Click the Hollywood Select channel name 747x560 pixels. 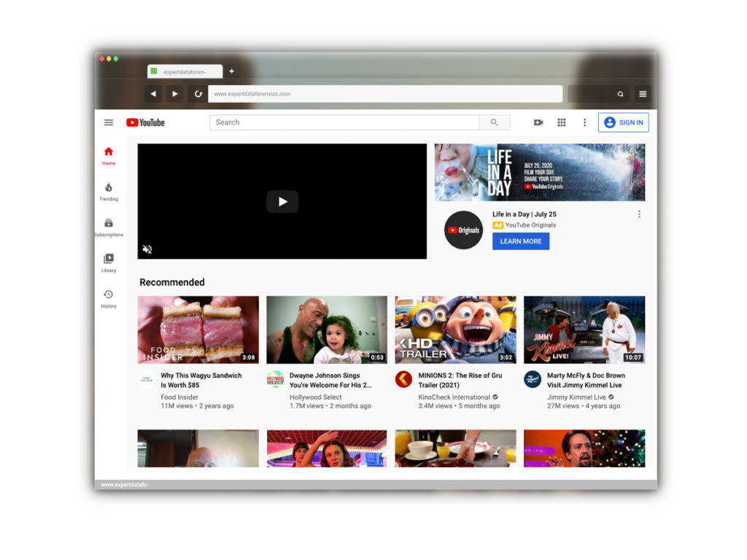click(315, 397)
